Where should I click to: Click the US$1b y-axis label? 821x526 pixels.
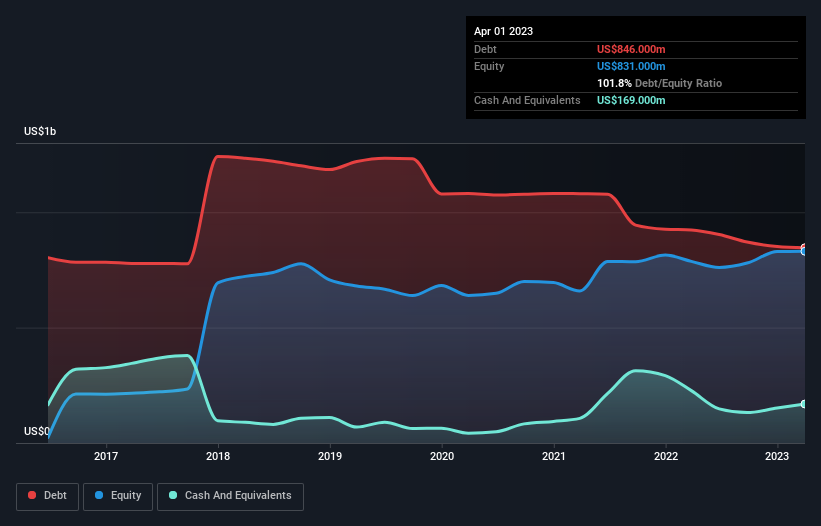[x=40, y=131]
